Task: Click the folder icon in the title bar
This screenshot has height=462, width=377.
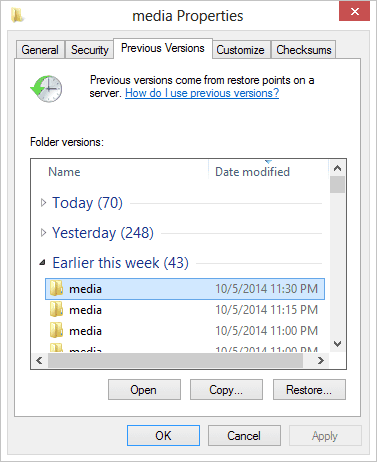Action: (17, 16)
